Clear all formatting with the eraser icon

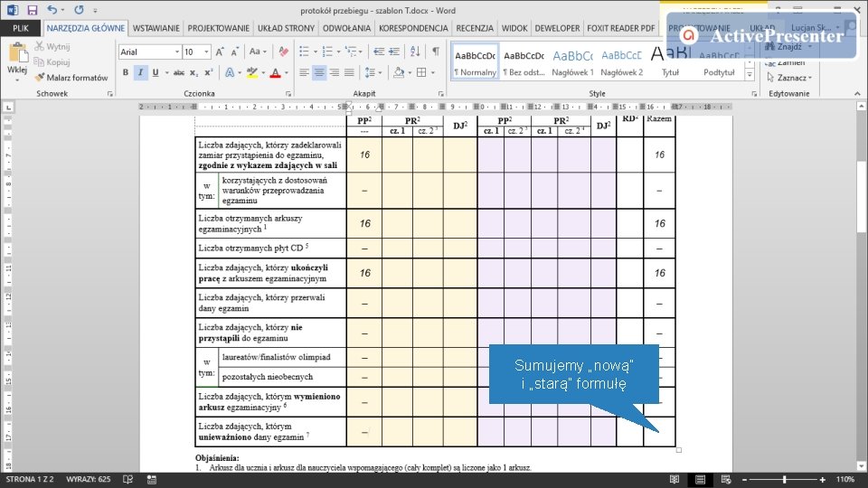pyautogui.click(x=283, y=52)
